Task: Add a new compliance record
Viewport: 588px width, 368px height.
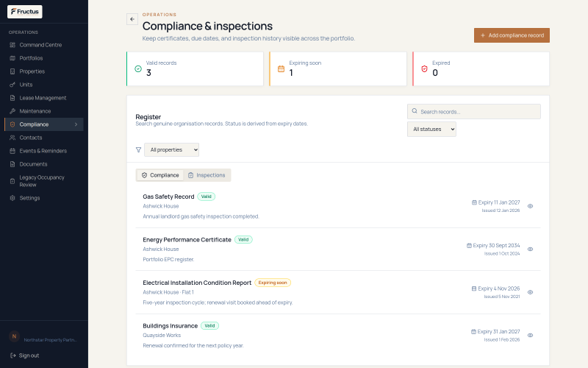Action: 512,35
